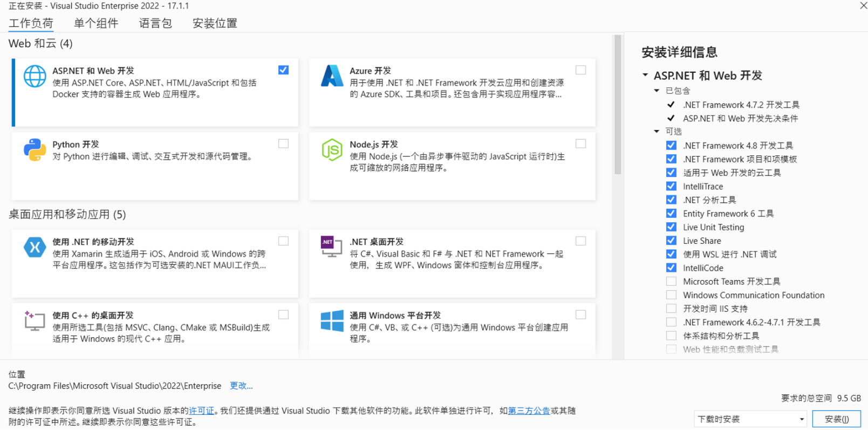868x430 pixels.
Task: Toggle 适用于 Web 开发的云工具 checkbox
Action: 671,172
